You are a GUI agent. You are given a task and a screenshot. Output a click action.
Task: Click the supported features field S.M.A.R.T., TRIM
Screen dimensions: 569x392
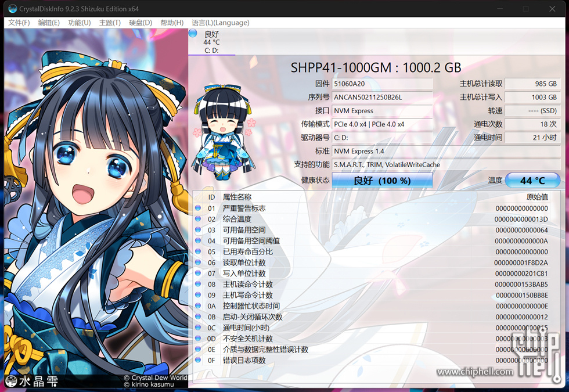point(446,164)
